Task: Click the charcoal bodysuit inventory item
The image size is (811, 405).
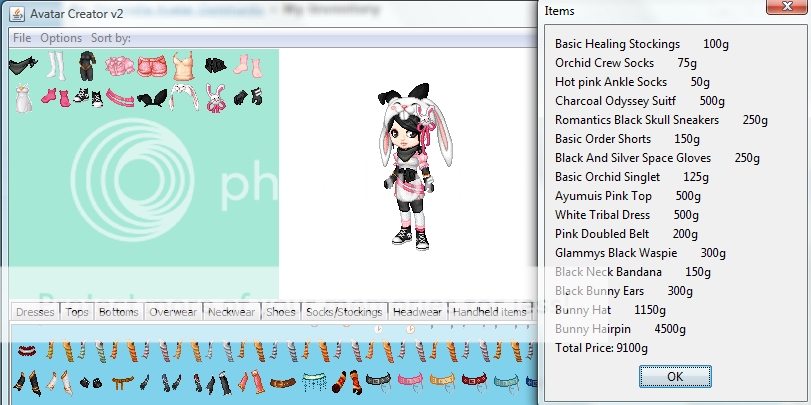Action: click(89, 66)
